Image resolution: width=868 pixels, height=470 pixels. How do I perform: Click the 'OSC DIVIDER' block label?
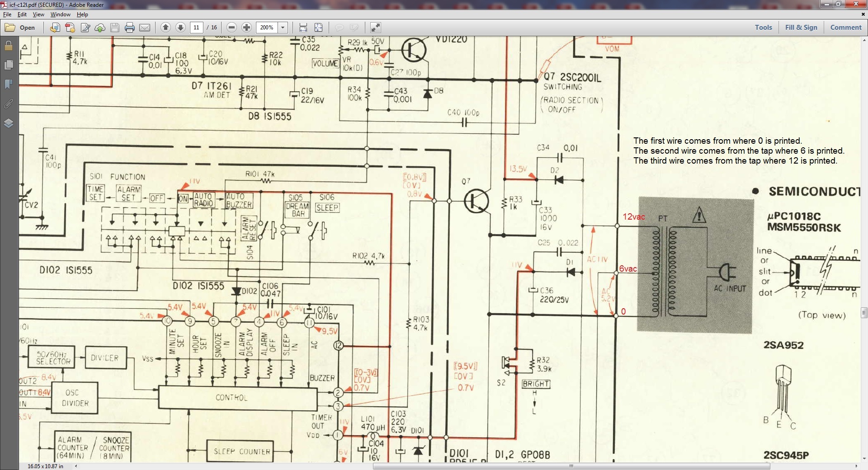(x=74, y=398)
